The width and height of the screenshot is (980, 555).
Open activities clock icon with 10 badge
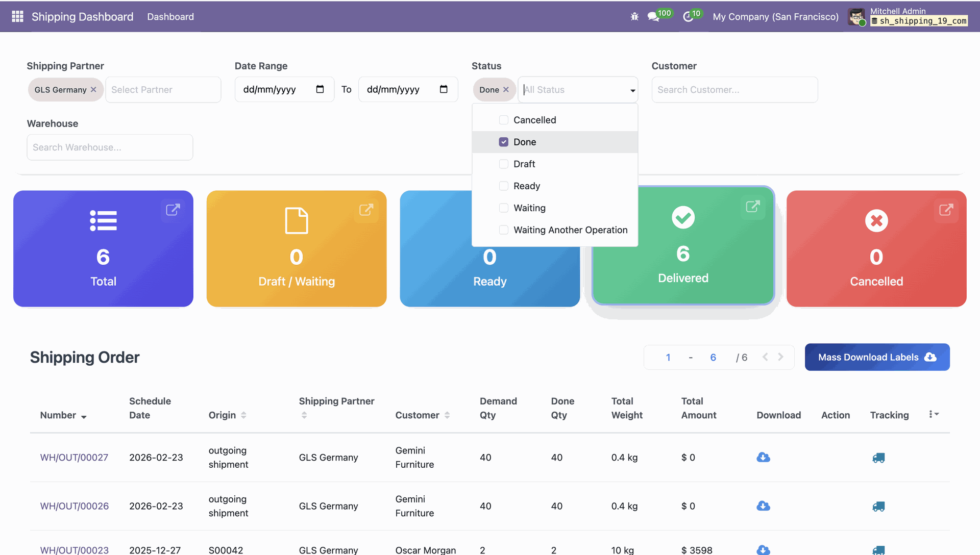tap(688, 17)
